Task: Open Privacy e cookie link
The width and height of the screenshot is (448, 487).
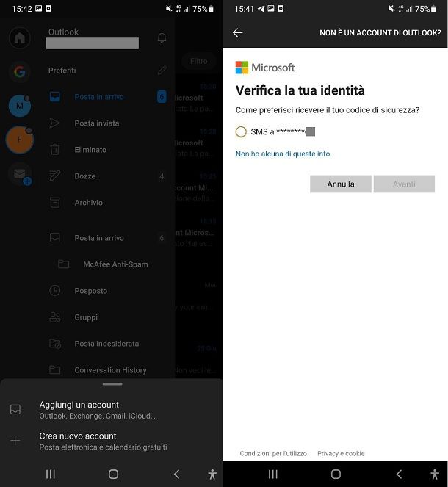Action: tap(341, 453)
